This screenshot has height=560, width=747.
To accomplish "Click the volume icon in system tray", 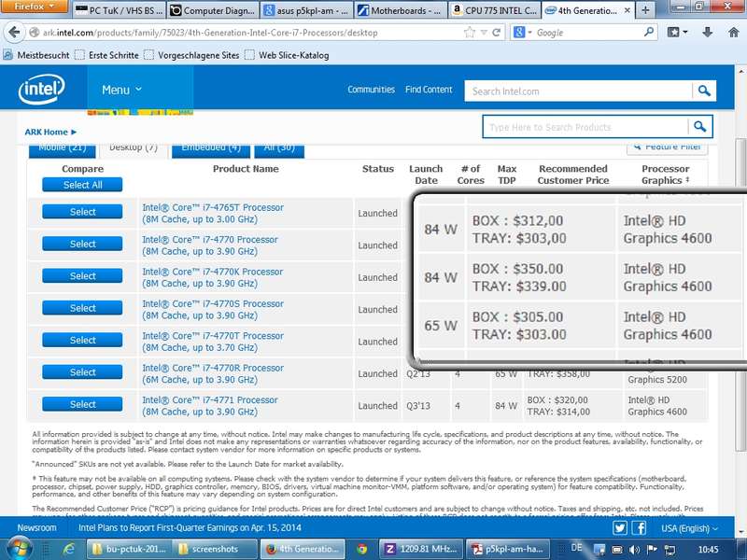I will (634, 550).
